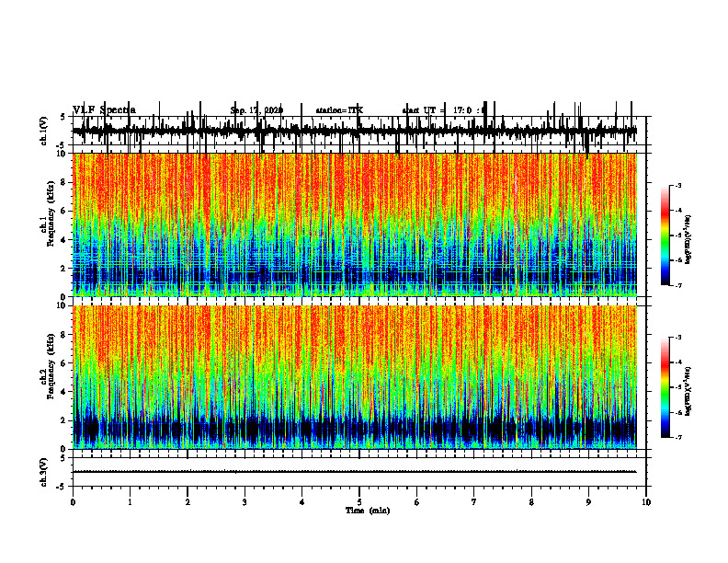This screenshot has height=563, width=728.
Task: Click the ch.2 spectrogram color scale bar
Action: click(x=665, y=387)
